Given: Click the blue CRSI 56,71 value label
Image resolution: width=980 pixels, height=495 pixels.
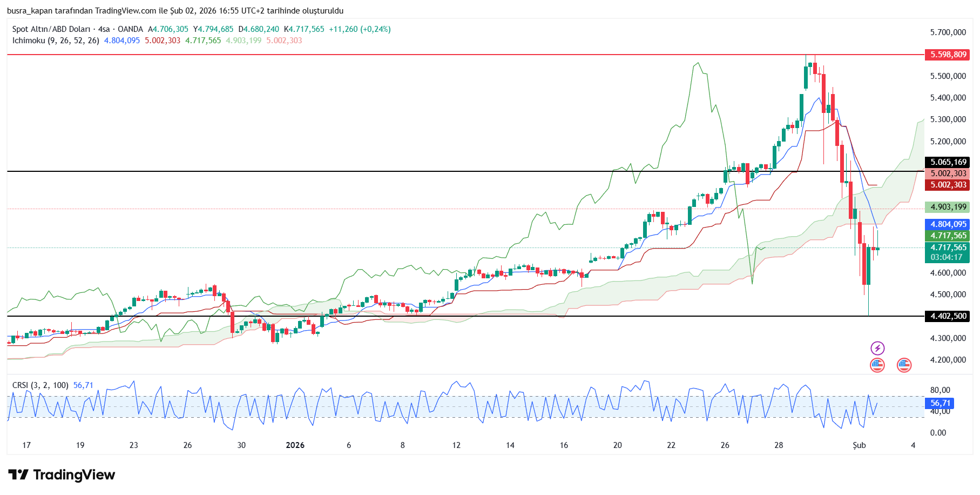Looking at the screenshot, I should tap(940, 403).
